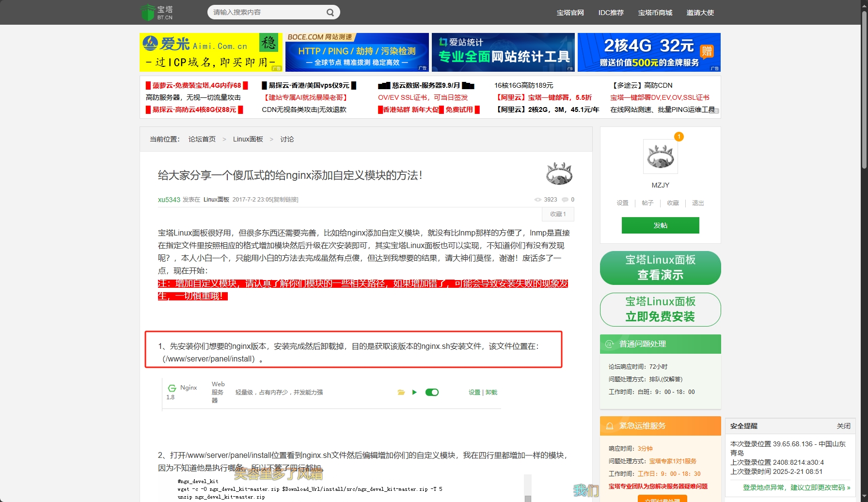
Task: Open the Nginx install folder icon
Action: coord(401,392)
